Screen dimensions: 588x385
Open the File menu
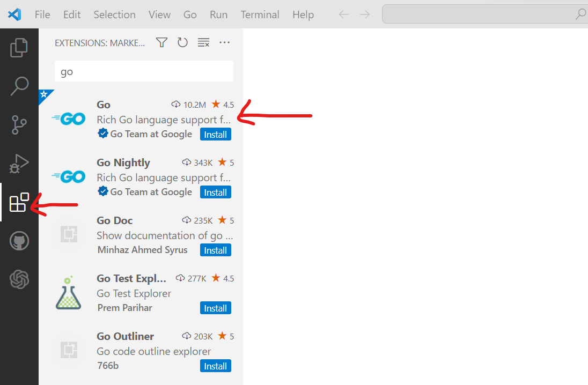[x=42, y=14]
